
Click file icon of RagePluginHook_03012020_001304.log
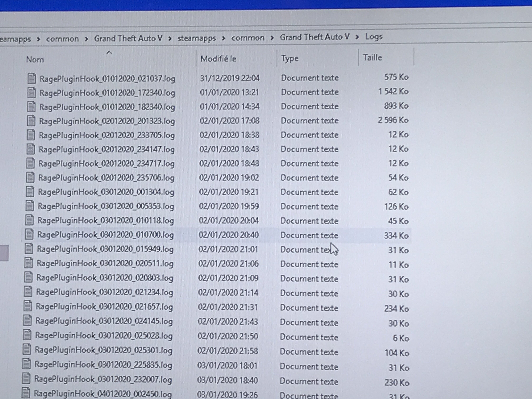(30, 192)
